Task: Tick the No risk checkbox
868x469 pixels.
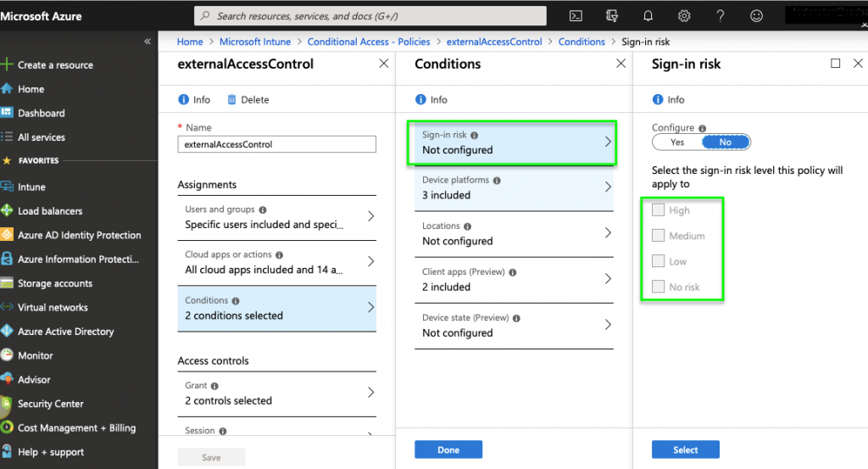Action: [x=659, y=287]
